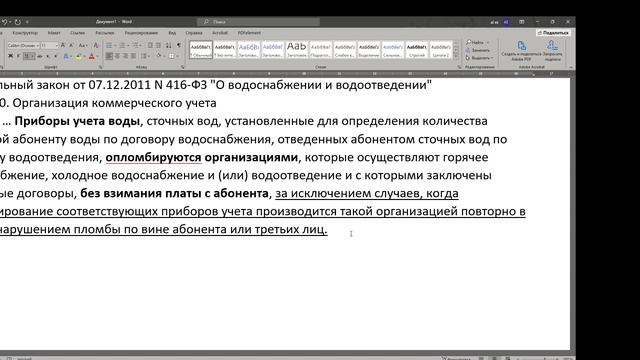The width and height of the screenshot is (640, 360).
Task: Click the Share (Поделиться) button
Action: [x=553, y=33]
